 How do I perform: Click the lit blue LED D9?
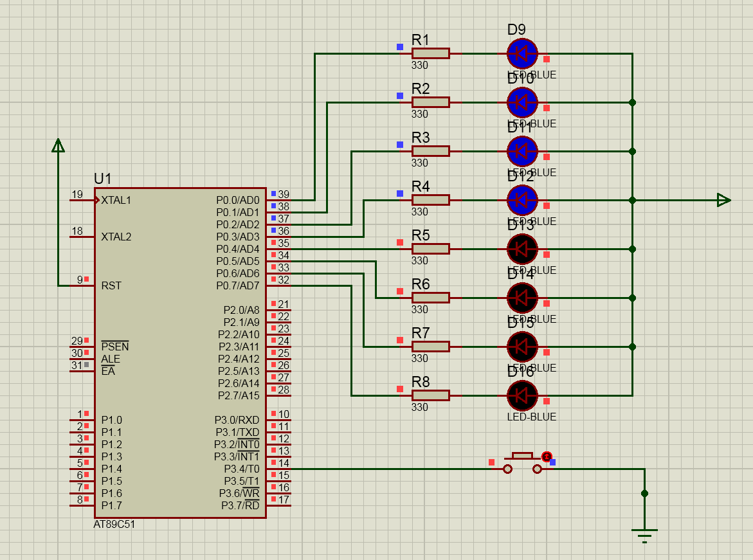pyautogui.click(x=522, y=54)
